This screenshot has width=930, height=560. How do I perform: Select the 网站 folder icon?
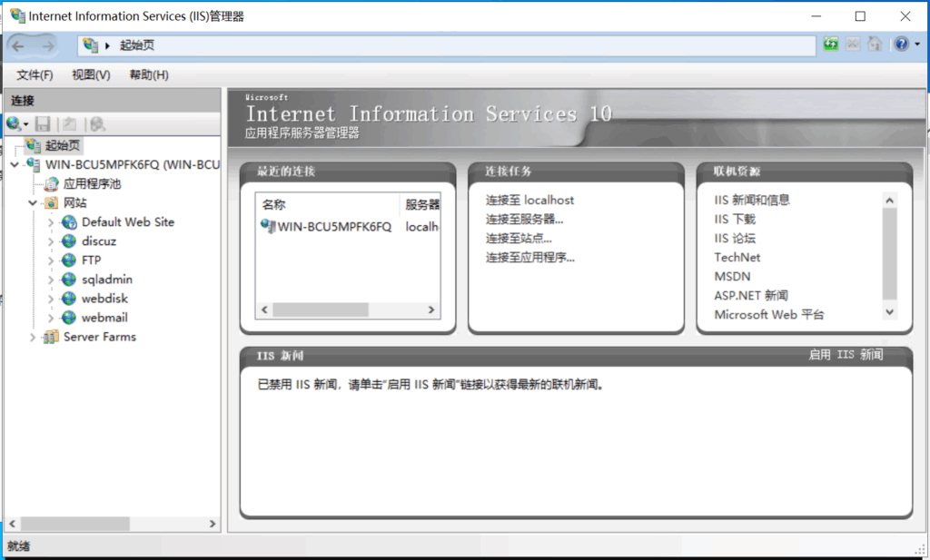click(52, 202)
